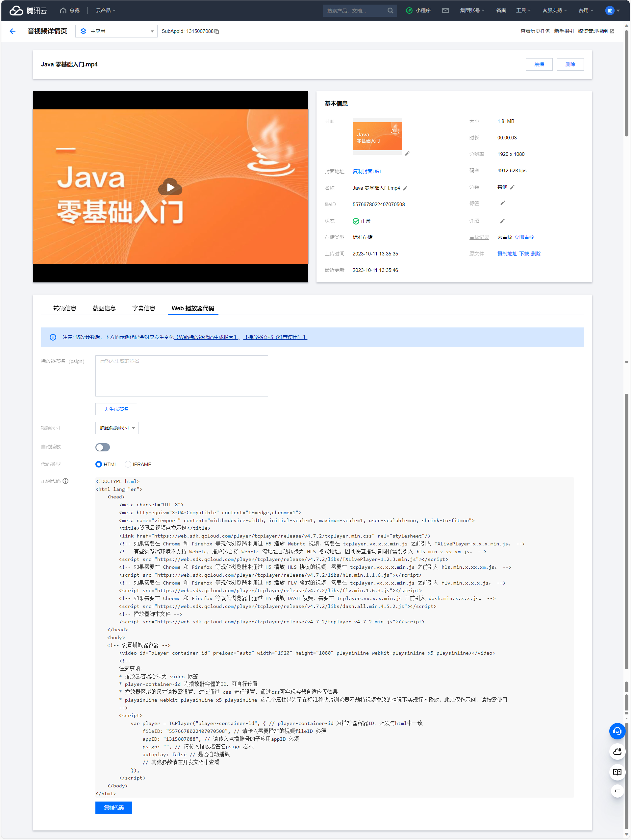
Task: Toggle the 自动播放 switch
Action: tap(103, 447)
